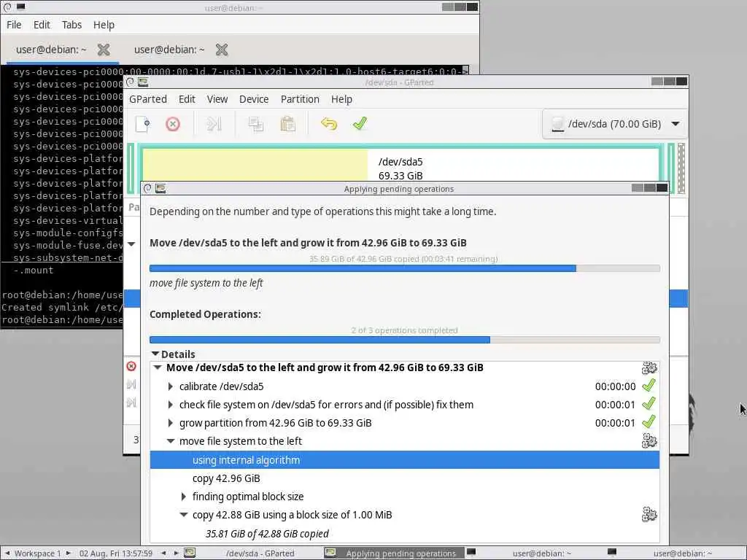
Task: Open the Edit menu in GParted
Action: [187, 99]
